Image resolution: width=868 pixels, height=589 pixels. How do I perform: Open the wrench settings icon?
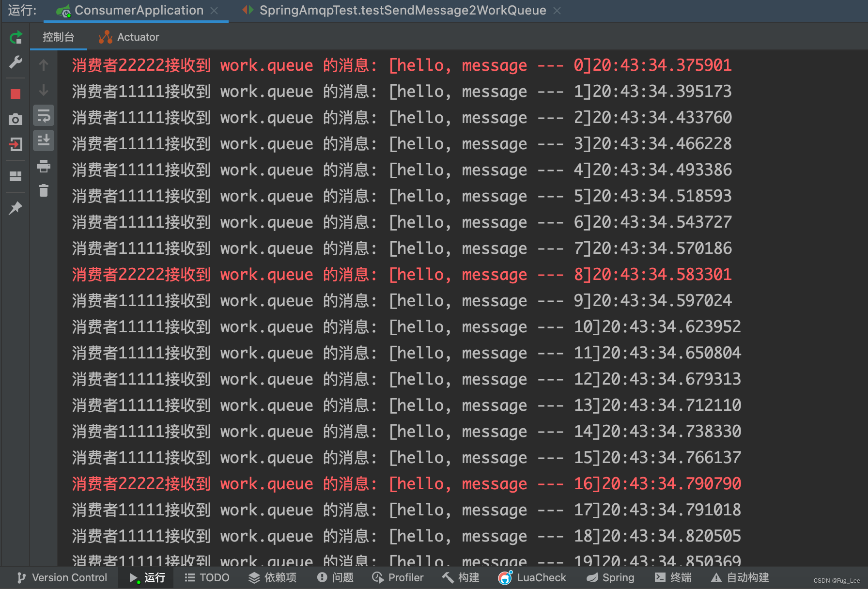(x=15, y=62)
